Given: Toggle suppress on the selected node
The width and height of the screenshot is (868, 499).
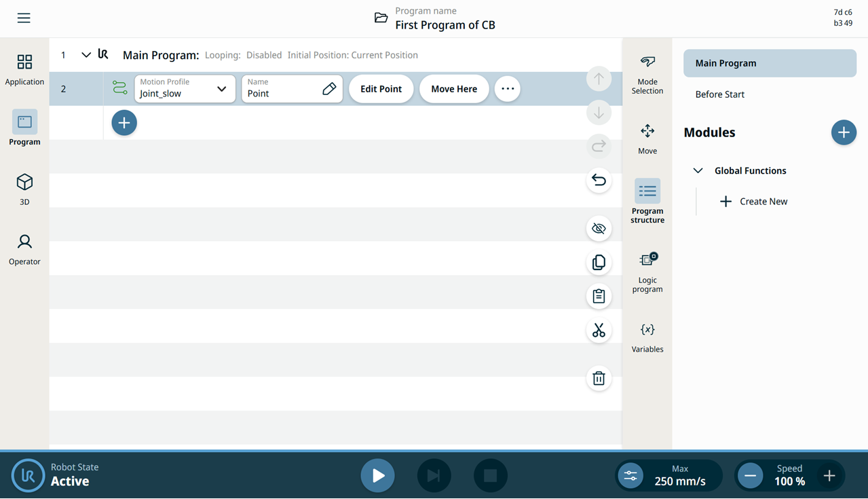Looking at the screenshot, I should (599, 228).
